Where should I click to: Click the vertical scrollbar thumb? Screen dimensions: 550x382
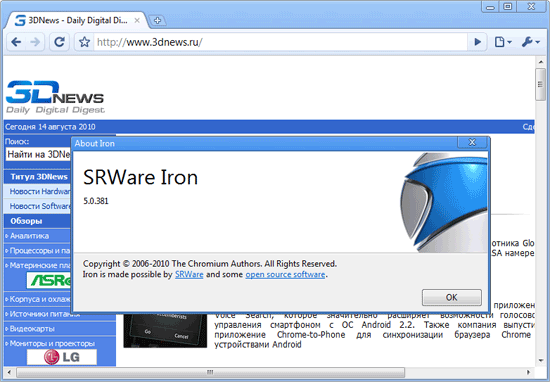pos(540,84)
